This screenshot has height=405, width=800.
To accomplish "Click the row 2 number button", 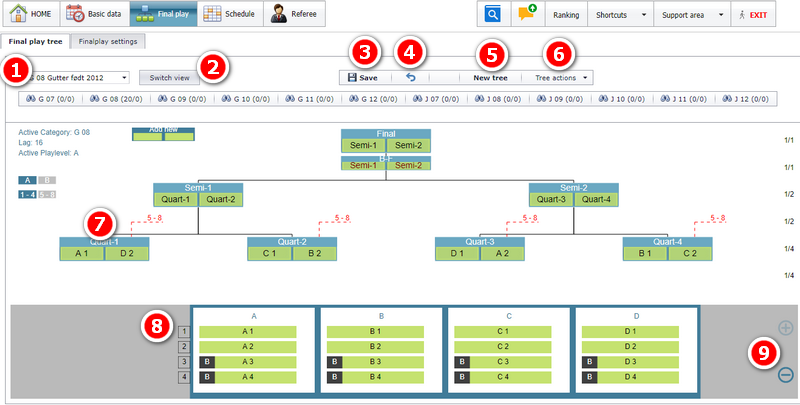I will [x=184, y=348].
